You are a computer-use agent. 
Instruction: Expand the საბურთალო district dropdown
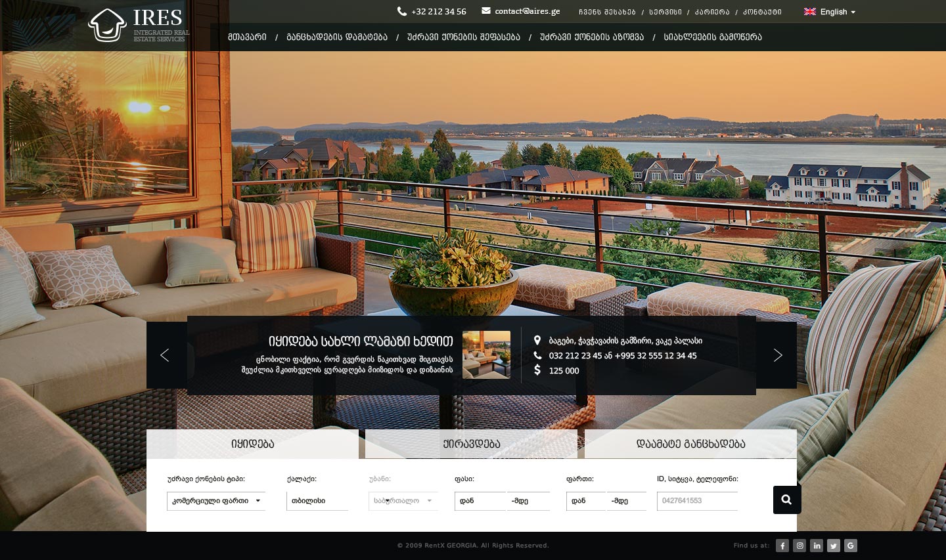pyautogui.click(x=403, y=501)
